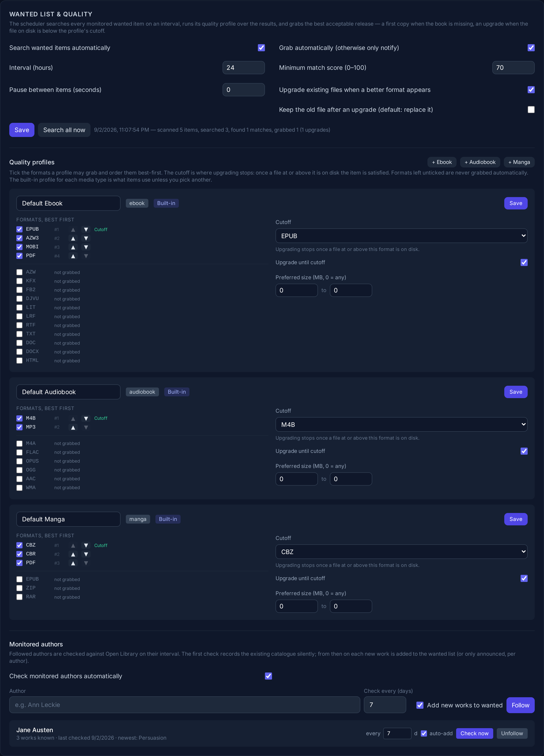Move MOBI up in format order
Screen dimensions: 544x756
(x=73, y=247)
